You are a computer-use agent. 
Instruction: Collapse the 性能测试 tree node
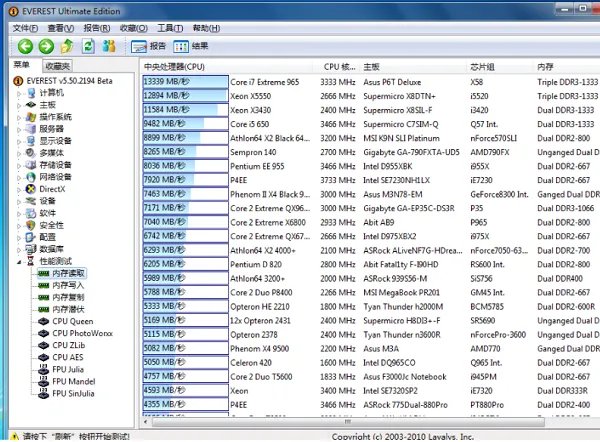(x=19, y=260)
